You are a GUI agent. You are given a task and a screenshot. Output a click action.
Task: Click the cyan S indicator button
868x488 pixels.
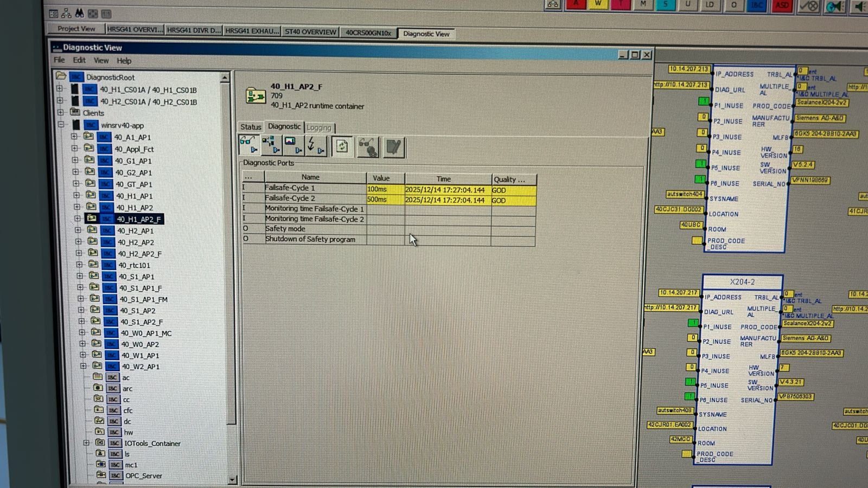[665, 4]
